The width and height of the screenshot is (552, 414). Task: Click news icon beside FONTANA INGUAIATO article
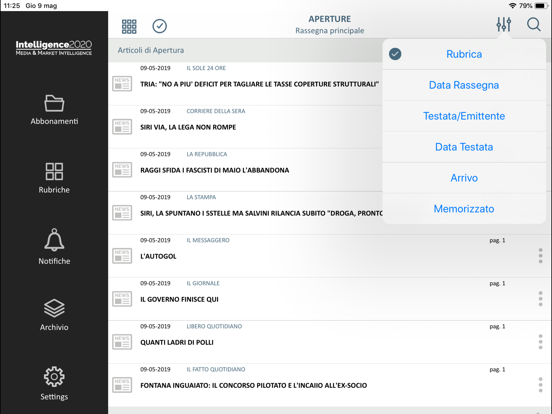coord(122,385)
